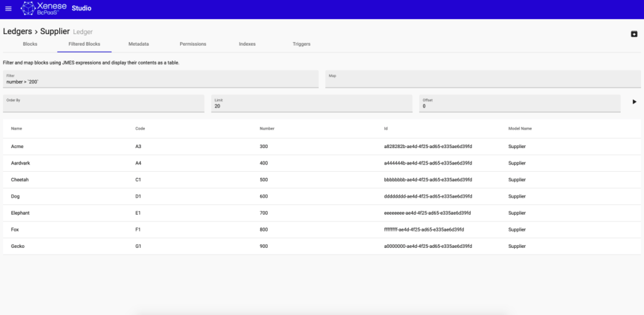Click the id starting with eeeeeeee
Image resolution: width=644 pixels, height=315 pixels.
coord(427,213)
